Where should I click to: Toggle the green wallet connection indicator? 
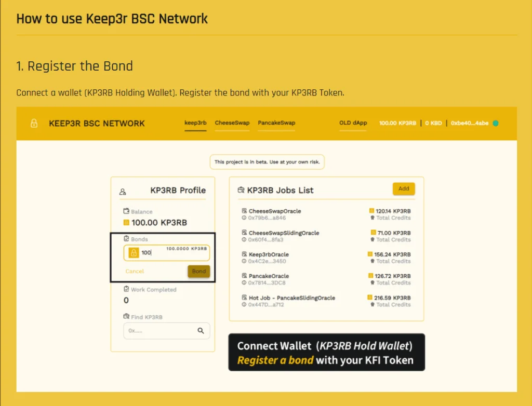click(495, 123)
